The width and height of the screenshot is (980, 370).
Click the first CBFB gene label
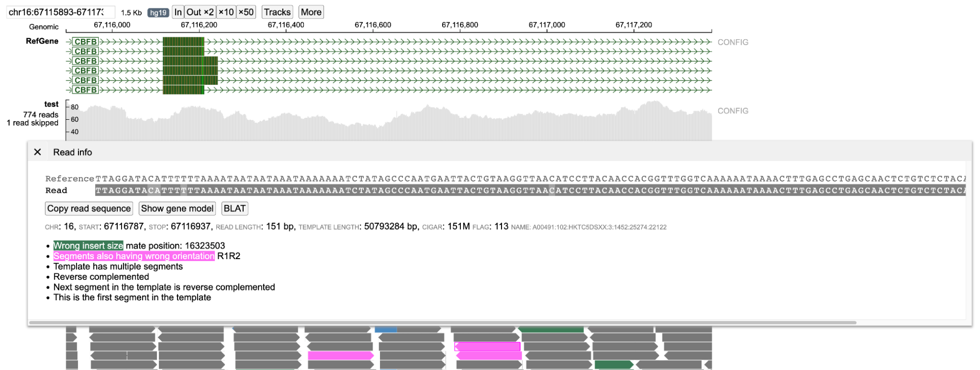[x=85, y=42]
